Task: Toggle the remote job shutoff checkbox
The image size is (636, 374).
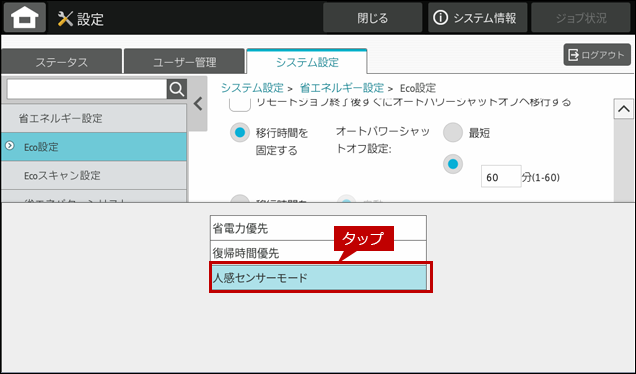Action: click(x=240, y=104)
